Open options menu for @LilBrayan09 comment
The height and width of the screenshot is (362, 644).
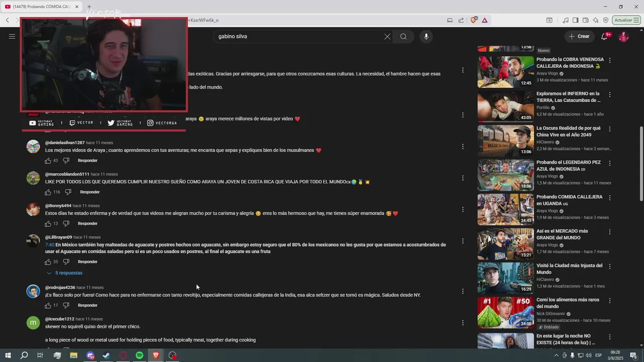coord(463,241)
